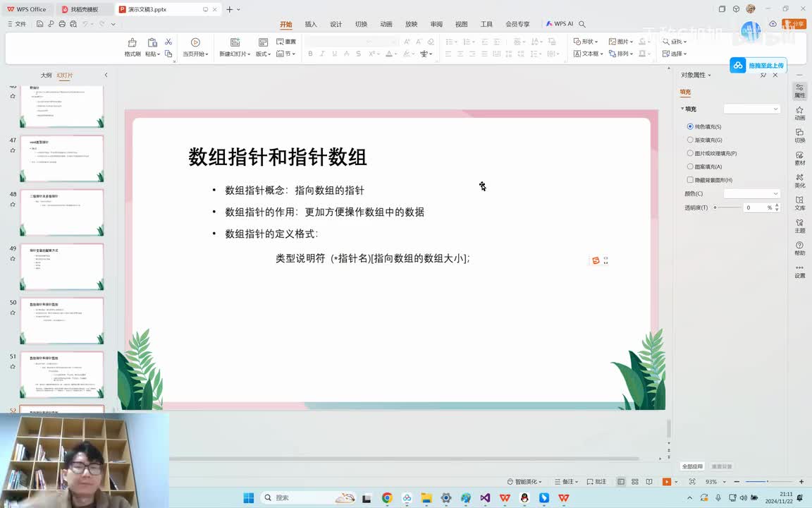The image size is (812, 508).
Task: Open Theme (主题) in right sidebar
Action: click(x=799, y=226)
